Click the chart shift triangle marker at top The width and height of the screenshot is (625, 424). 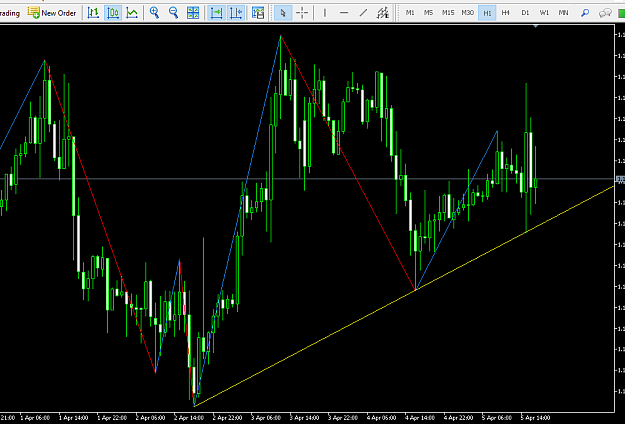(536, 26)
